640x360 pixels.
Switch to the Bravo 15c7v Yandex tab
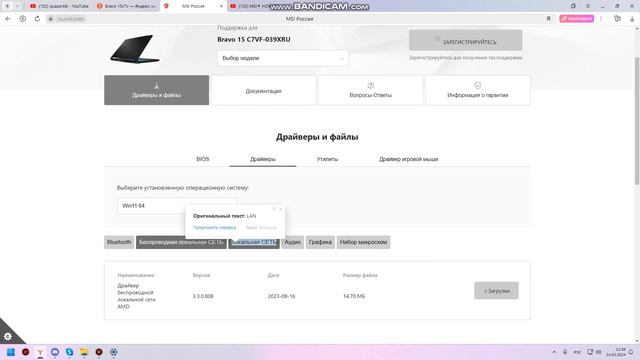(127, 6)
